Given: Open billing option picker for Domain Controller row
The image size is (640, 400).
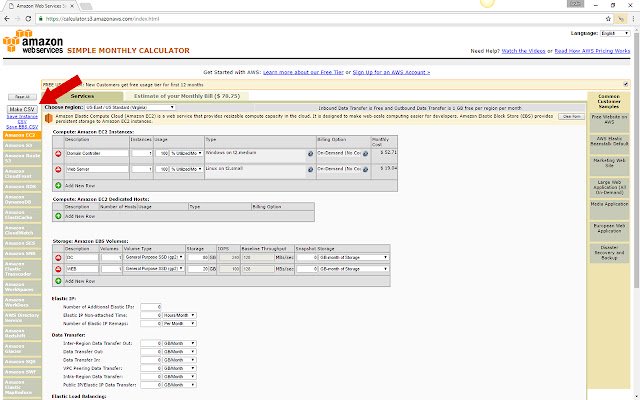Looking at the screenshot, I should (x=365, y=154).
